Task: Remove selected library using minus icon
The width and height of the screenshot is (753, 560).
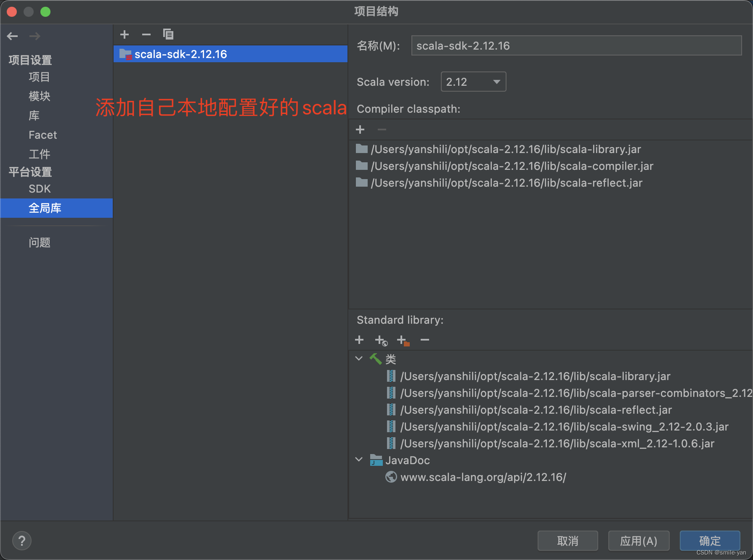Action: pyautogui.click(x=146, y=34)
